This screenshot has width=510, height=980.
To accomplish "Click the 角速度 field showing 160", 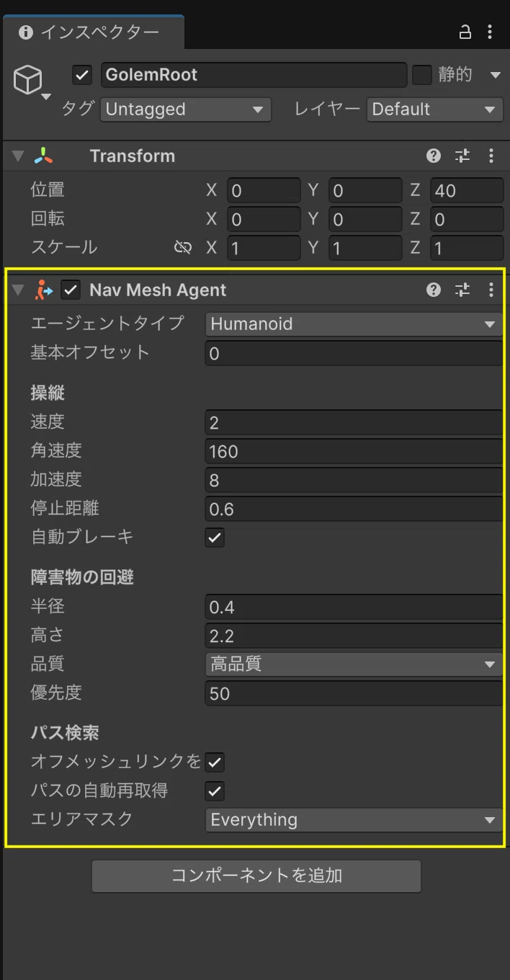I will [354, 451].
